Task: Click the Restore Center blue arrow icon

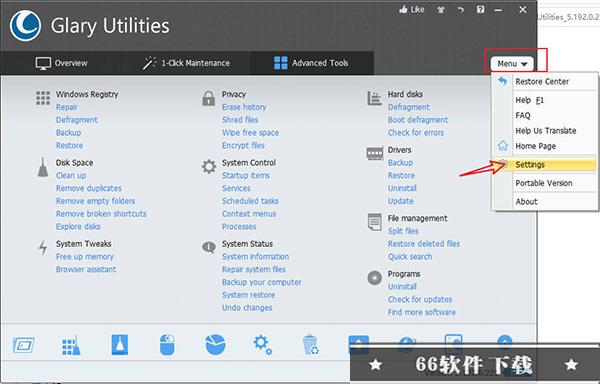Action: tap(502, 81)
